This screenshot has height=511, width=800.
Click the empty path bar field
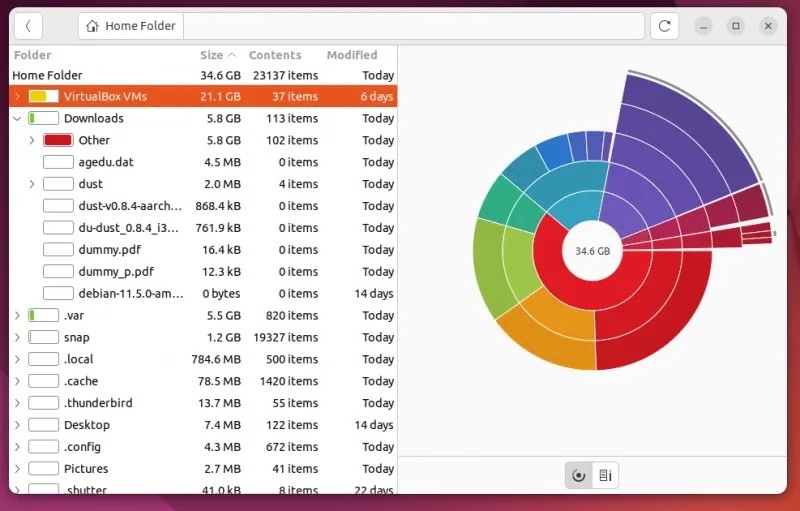click(414, 25)
